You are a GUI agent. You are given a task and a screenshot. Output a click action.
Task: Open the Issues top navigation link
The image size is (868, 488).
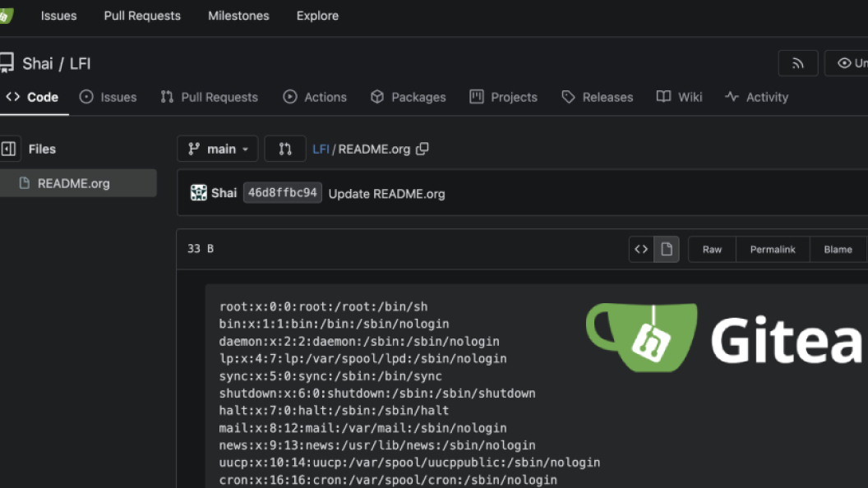[58, 16]
